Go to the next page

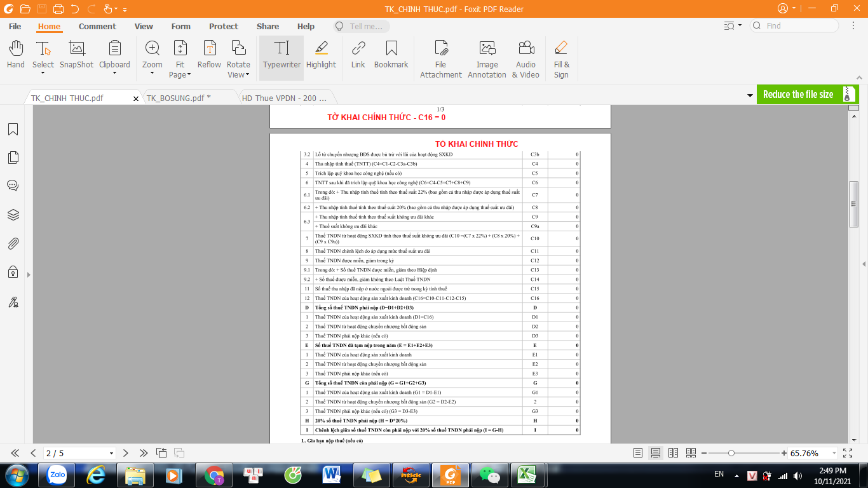(x=126, y=453)
